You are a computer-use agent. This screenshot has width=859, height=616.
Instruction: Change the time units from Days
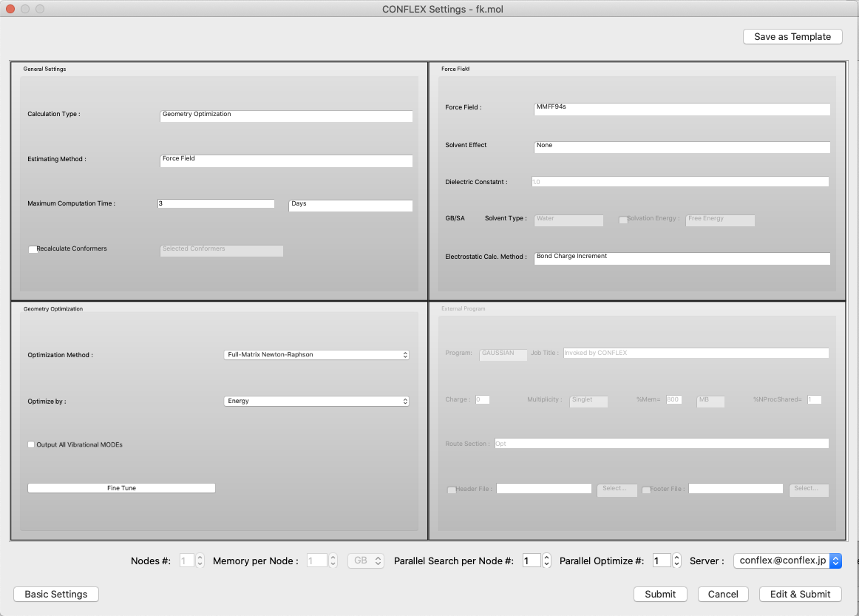350,206
